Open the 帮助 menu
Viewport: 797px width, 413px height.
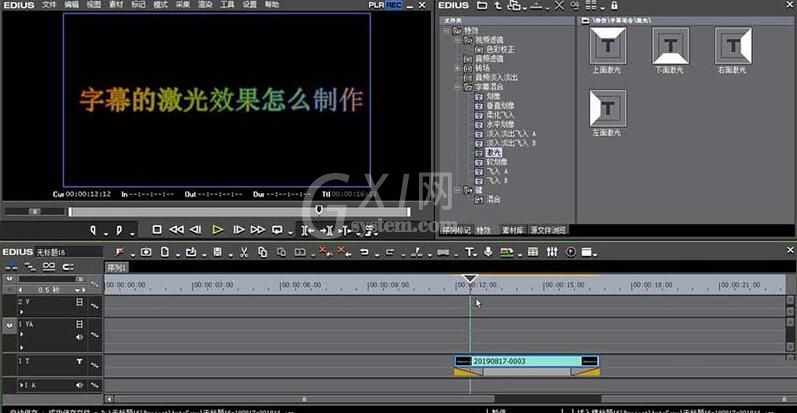click(x=272, y=5)
